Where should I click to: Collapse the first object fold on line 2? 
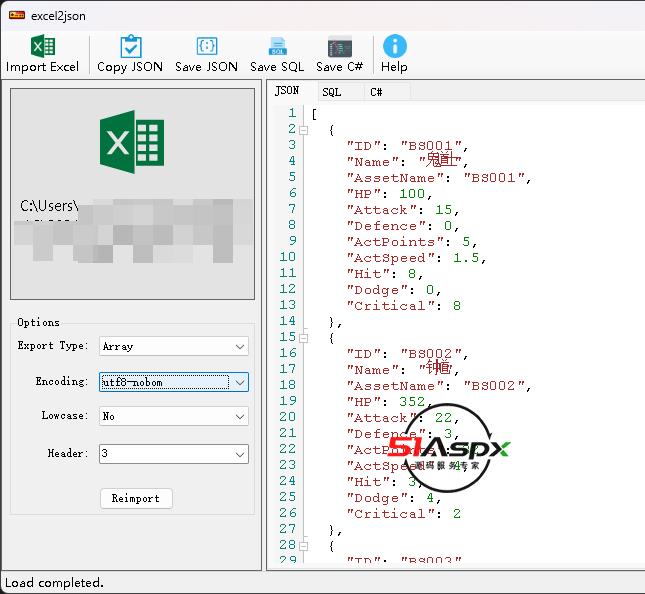(303, 129)
